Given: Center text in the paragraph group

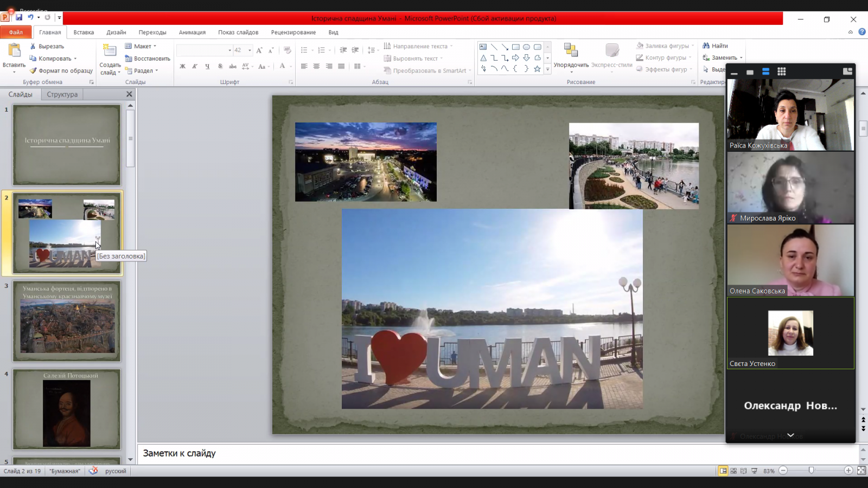Looking at the screenshot, I should pos(316,66).
